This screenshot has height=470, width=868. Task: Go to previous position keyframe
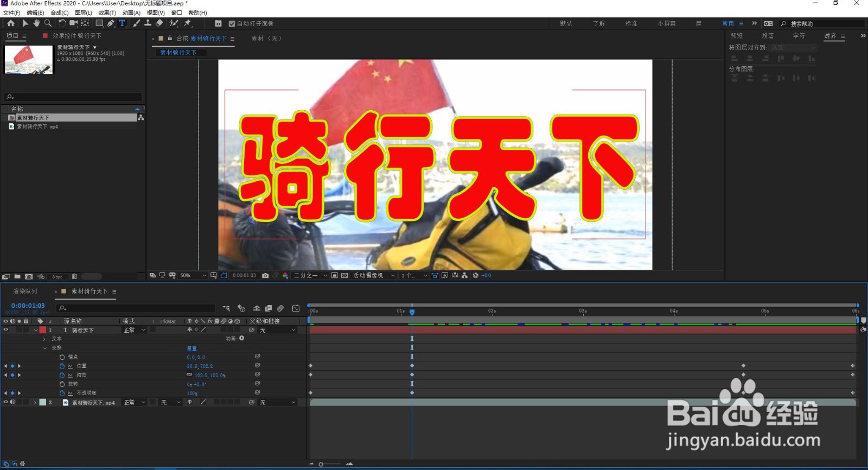[6, 366]
